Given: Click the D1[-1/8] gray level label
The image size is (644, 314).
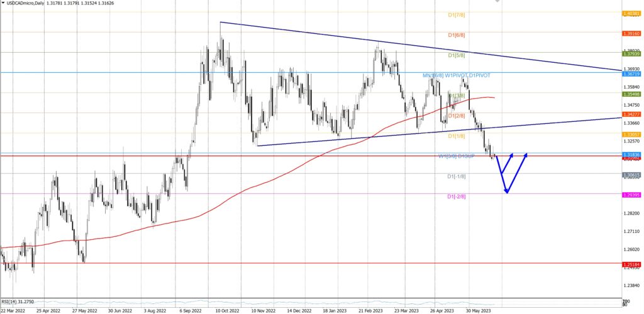Looking at the screenshot, I should [456, 176].
